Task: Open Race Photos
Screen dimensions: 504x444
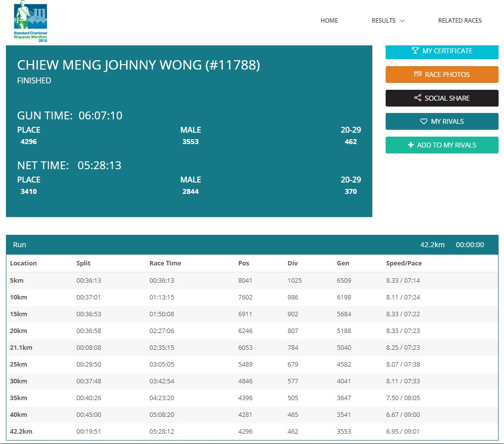Action: [x=442, y=74]
